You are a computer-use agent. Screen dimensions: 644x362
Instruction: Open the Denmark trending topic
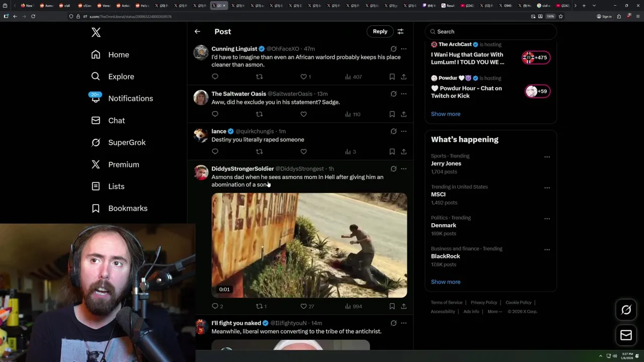coord(443,225)
